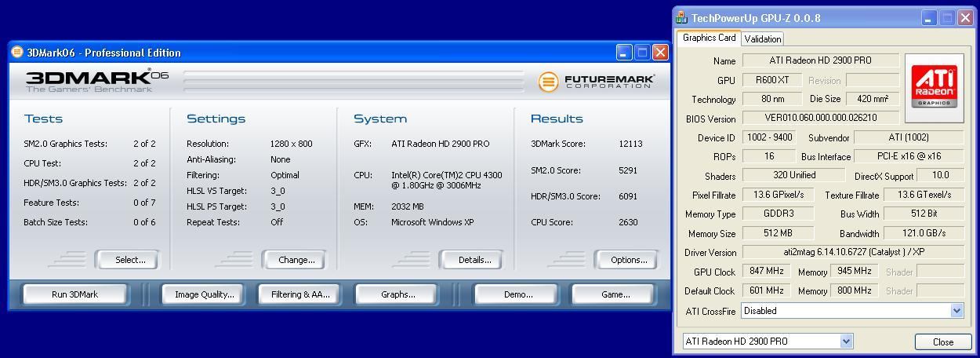Minimize the GPU-Z window
Screen dimensions: 980x358
[x=929, y=17]
